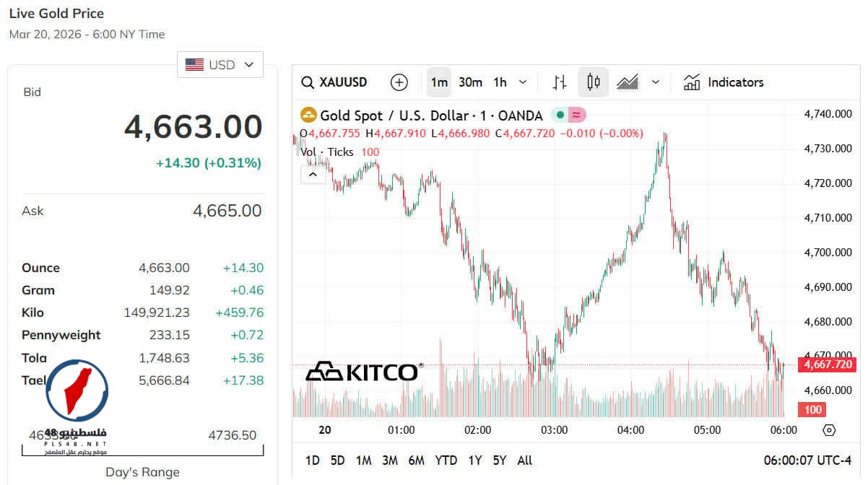
Task: Select the candlestick chart style icon
Action: tap(594, 82)
